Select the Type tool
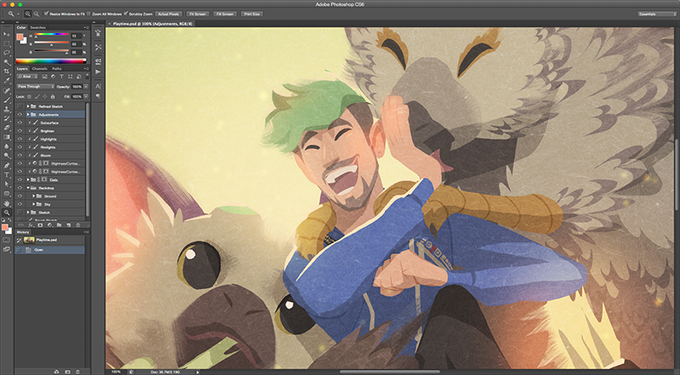680x375 pixels. point(7,175)
